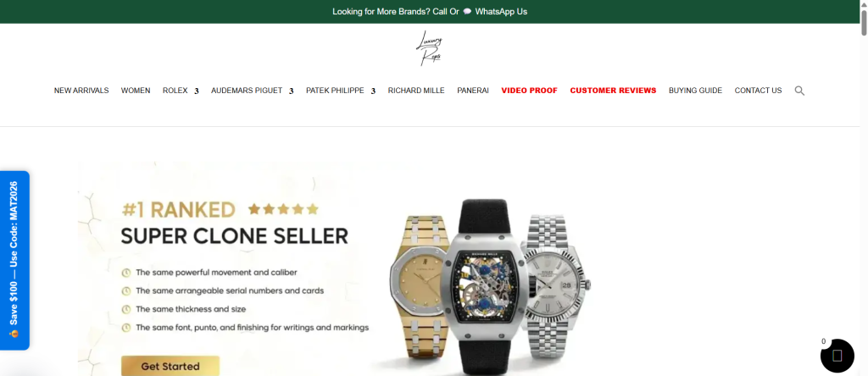Click the Save $100 coupon side tab
Screen dimensions: 868x376
click(x=14, y=261)
